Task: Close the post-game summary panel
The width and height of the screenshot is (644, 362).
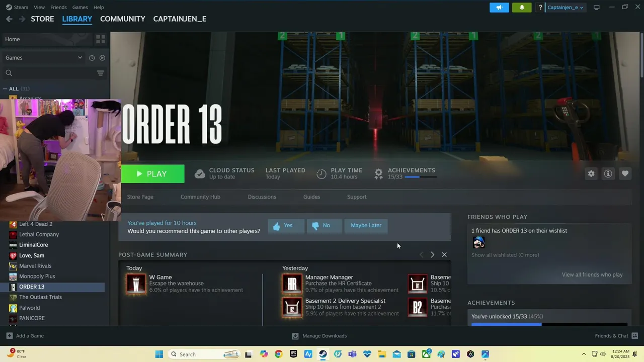Action: click(x=444, y=255)
